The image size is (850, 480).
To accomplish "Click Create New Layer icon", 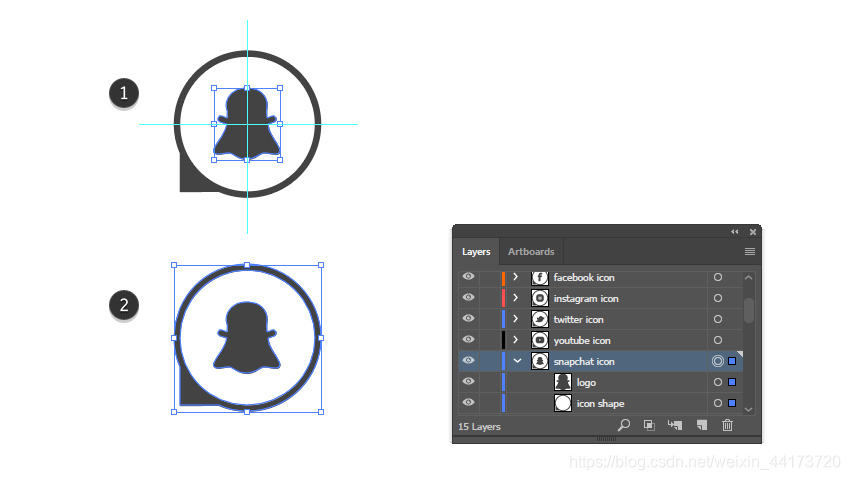I will [702, 425].
